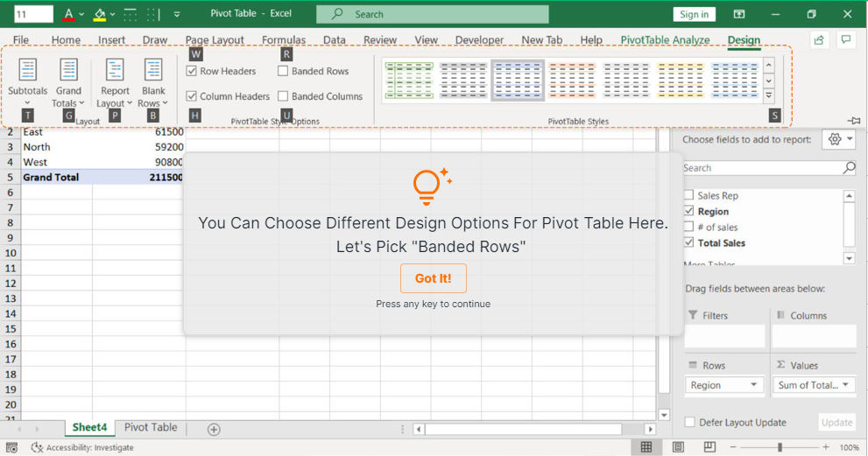
Task: Click the Sign in button
Action: click(695, 14)
